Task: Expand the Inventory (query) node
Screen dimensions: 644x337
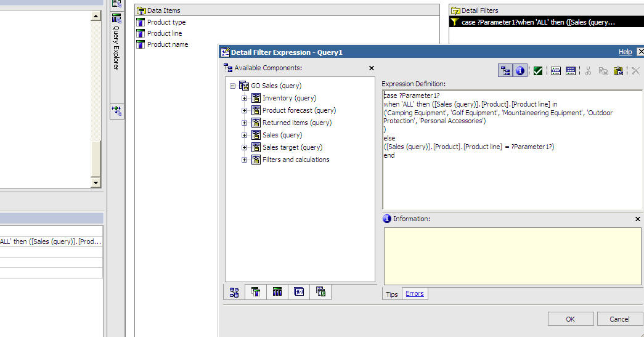Action: pyautogui.click(x=245, y=98)
